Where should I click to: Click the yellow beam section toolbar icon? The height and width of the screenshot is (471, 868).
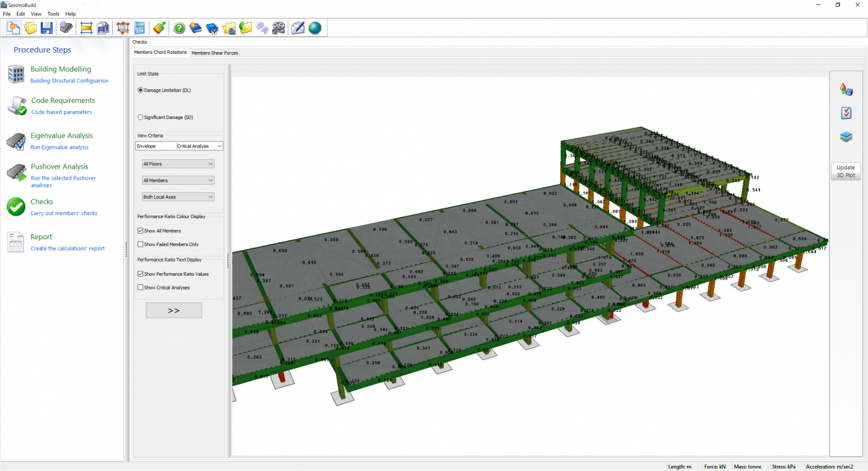86,28
